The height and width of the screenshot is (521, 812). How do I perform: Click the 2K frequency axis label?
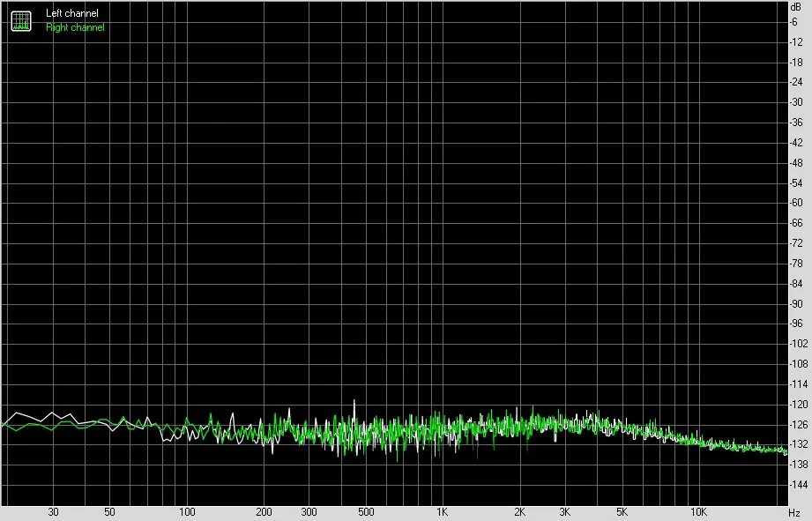click(x=519, y=512)
